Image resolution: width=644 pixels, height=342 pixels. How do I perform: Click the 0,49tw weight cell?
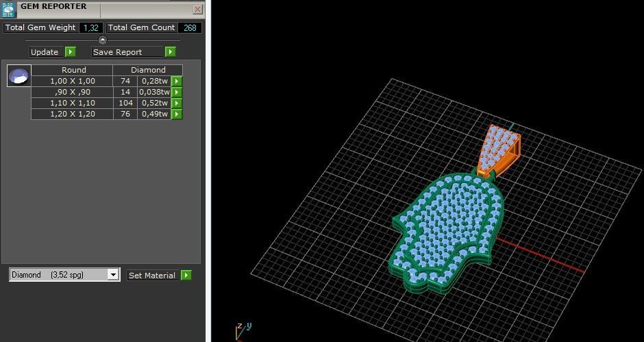tap(154, 114)
